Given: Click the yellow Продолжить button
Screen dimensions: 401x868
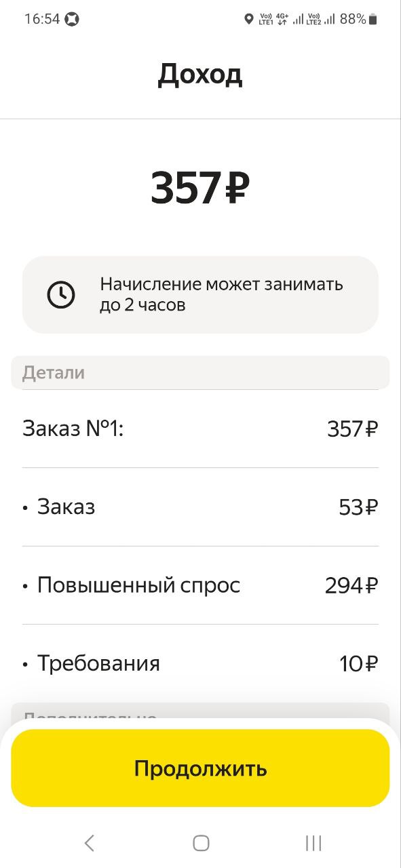Looking at the screenshot, I should pyautogui.click(x=200, y=768).
